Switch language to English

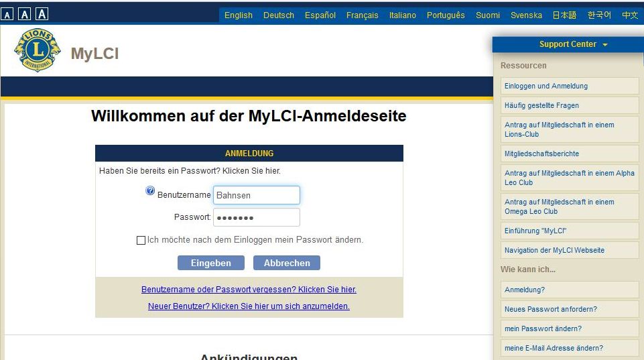tap(238, 15)
